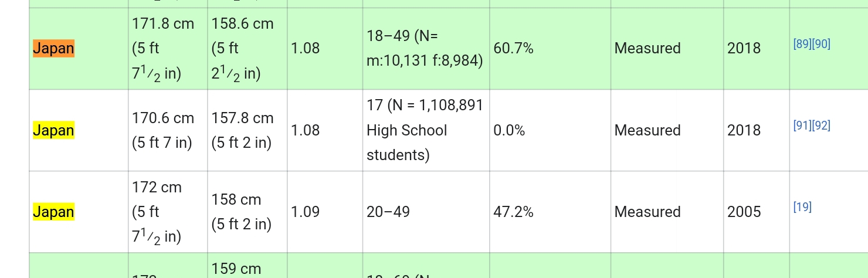Viewport: 868px width, 278px height.
Task: Open citation link [19]
Action: point(802,206)
